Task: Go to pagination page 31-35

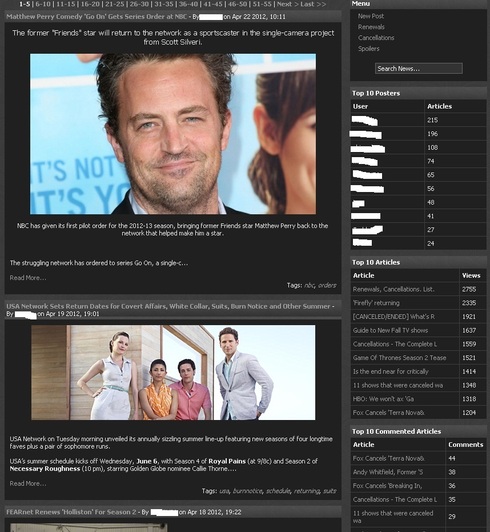Action: (x=164, y=4)
